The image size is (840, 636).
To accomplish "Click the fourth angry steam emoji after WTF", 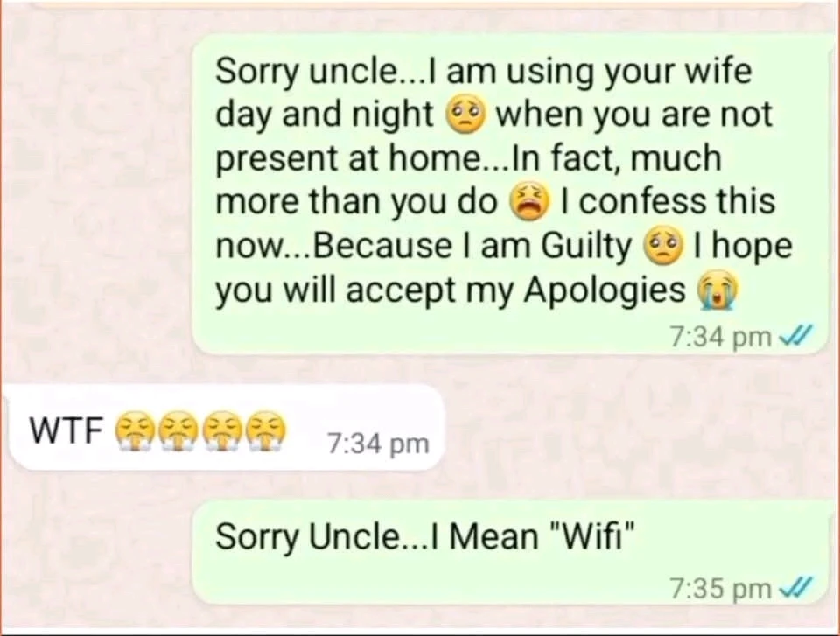I will click(x=268, y=431).
